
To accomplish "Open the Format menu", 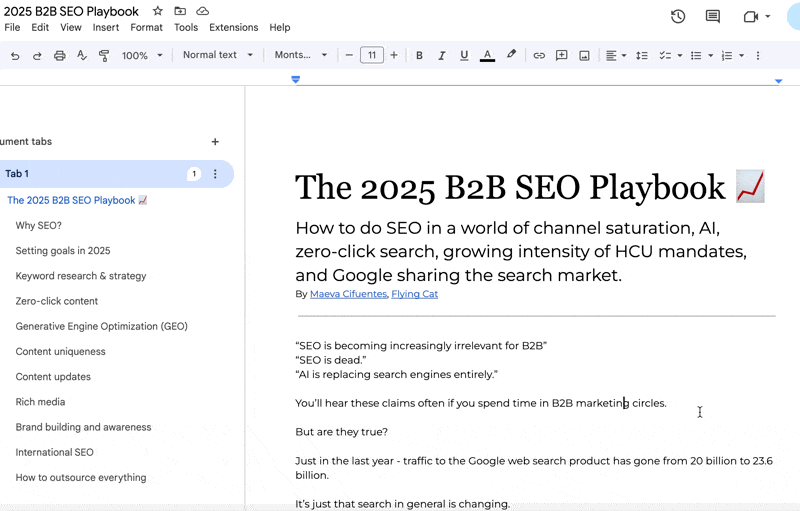I will 146,28.
